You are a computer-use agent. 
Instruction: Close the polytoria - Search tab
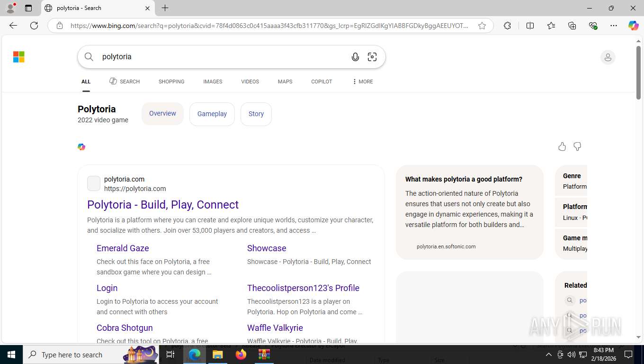point(147,8)
